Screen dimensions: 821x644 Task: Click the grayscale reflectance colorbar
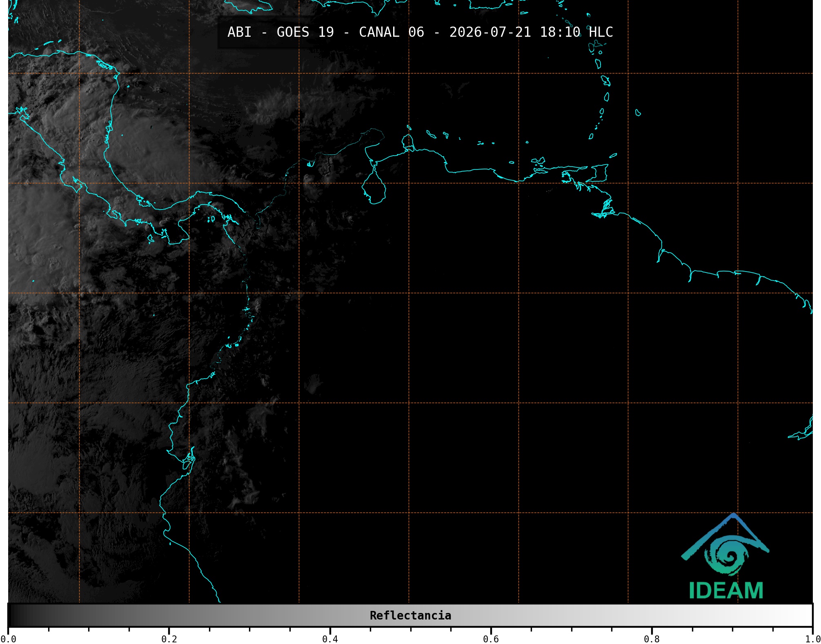pos(410,615)
